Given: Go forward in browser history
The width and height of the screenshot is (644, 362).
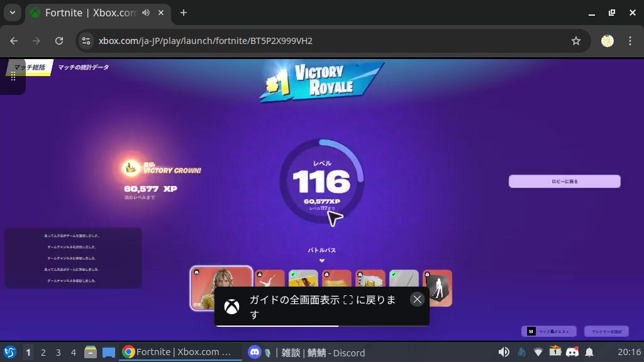Looking at the screenshot, I should 36,41.
